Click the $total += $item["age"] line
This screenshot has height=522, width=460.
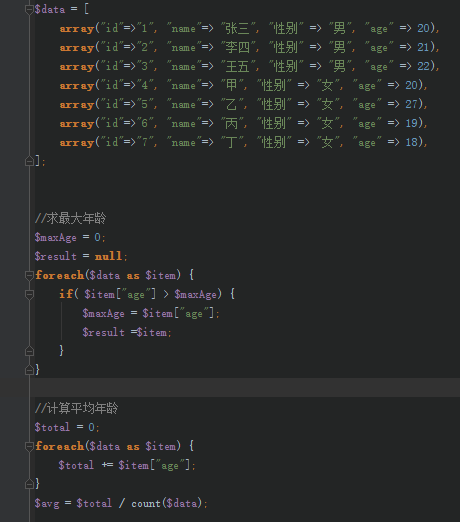click(x=127, y=465)
